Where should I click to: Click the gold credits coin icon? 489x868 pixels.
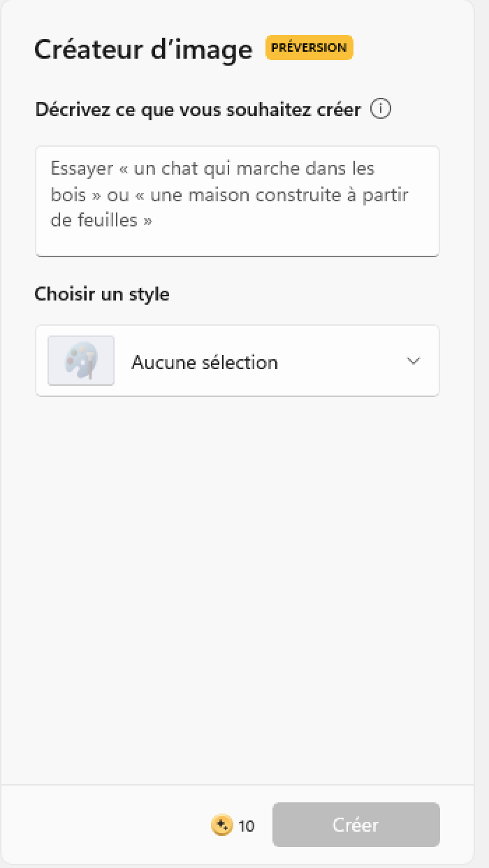(x=221, y=825)
